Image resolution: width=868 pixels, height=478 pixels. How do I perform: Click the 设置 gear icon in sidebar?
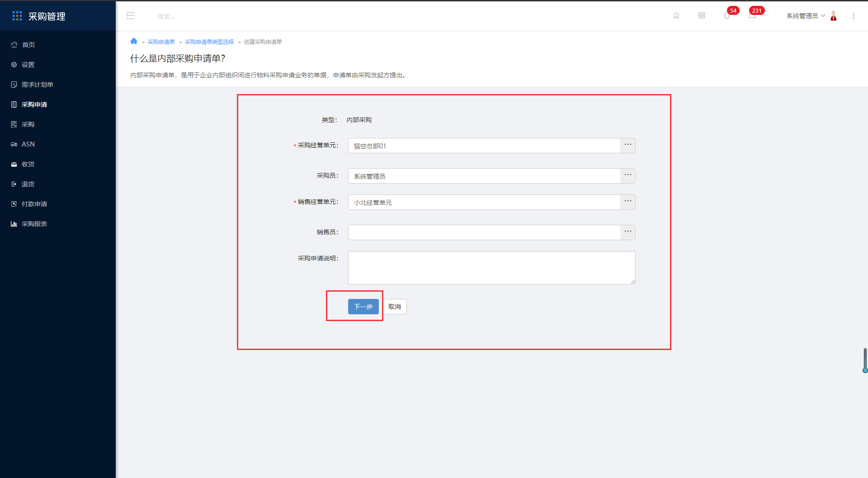point(14,65)
